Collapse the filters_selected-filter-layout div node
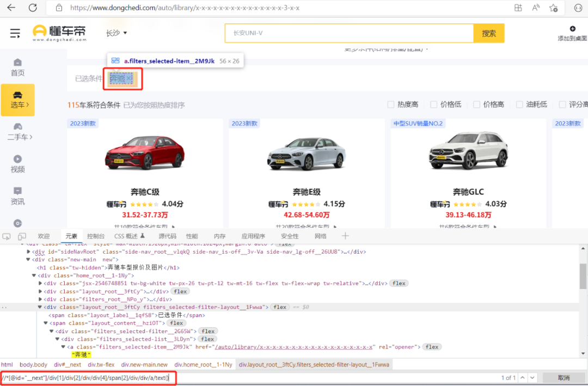Viewport: 588px width, 386px height. [40, 307]
